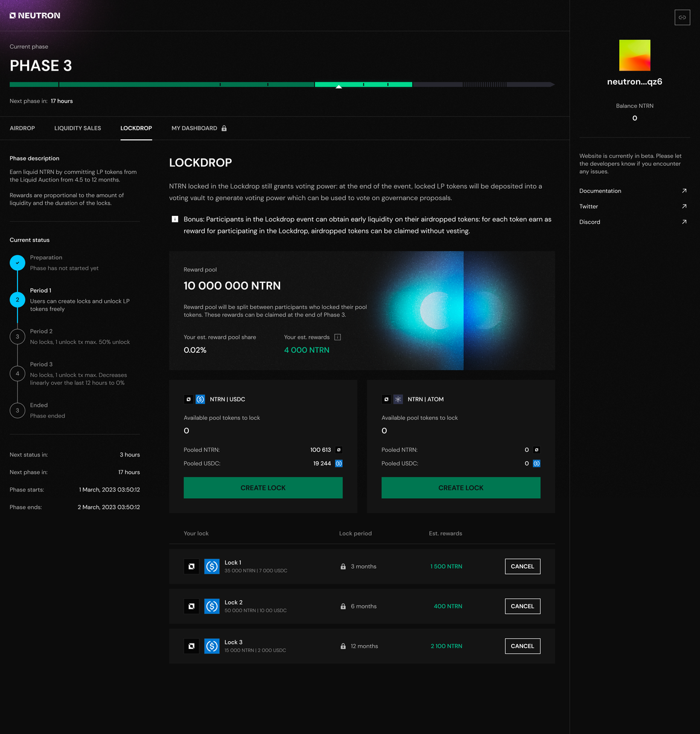Click the NTRN icon in Lock 3 row
Viewport: 700px width, 734px height.
coord(191,646)
